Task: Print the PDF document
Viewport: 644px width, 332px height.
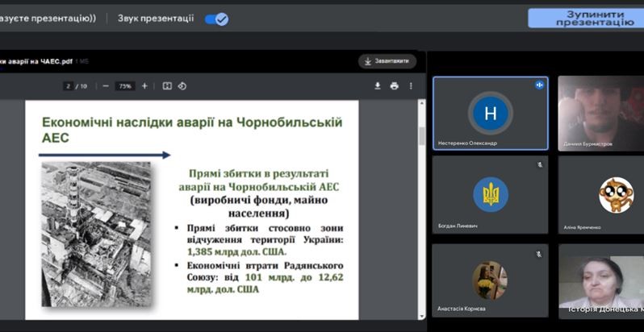Action: (395, 86)
